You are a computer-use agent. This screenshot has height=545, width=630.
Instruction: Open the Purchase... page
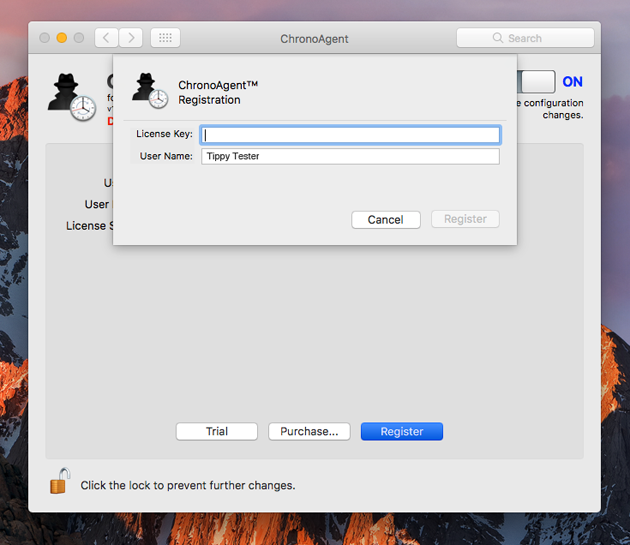(x=309, y=431)
